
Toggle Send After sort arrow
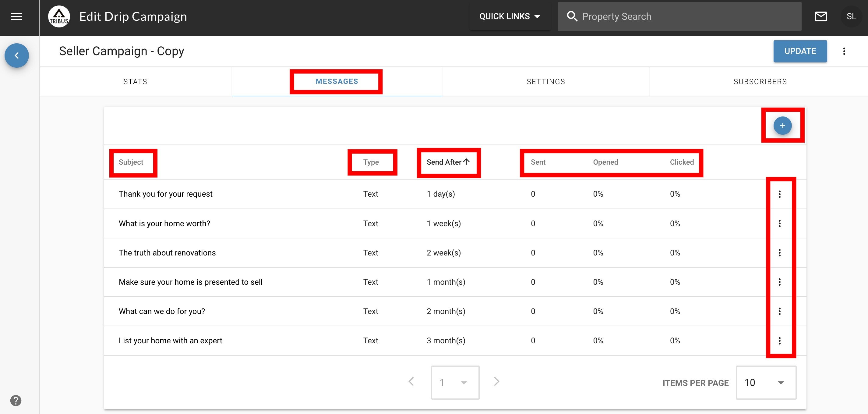click(x=466, y=162)
